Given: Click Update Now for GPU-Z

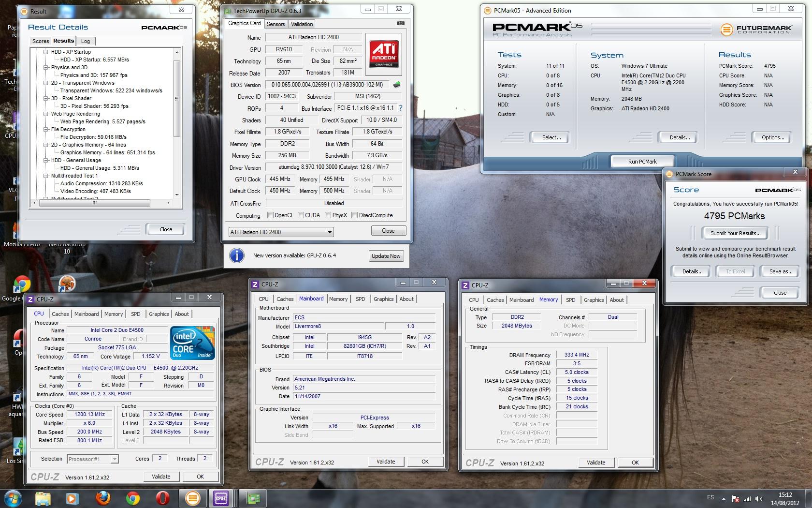Looking at the screenshot, I should pyautogui.click(x=386, y=256).
